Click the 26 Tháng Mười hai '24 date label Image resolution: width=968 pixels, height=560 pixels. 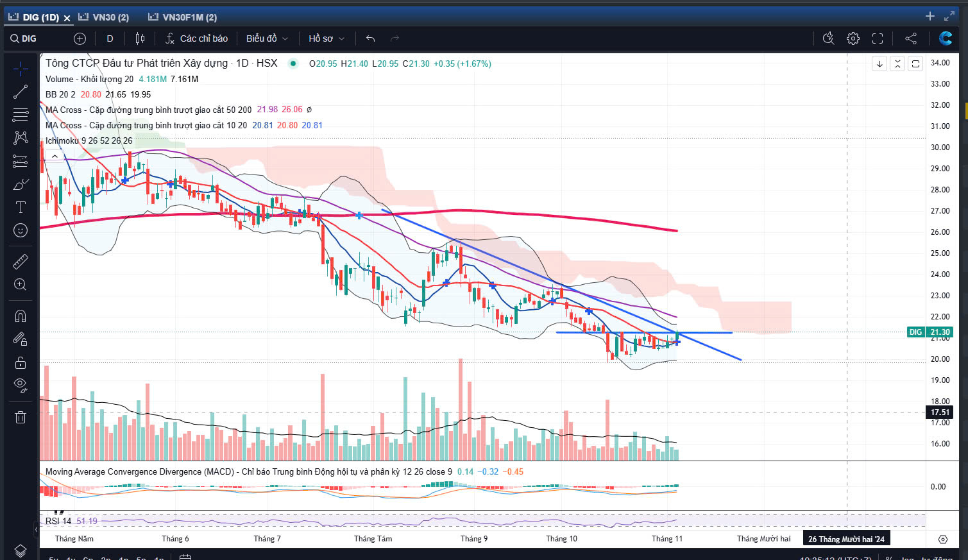[846, 539]
